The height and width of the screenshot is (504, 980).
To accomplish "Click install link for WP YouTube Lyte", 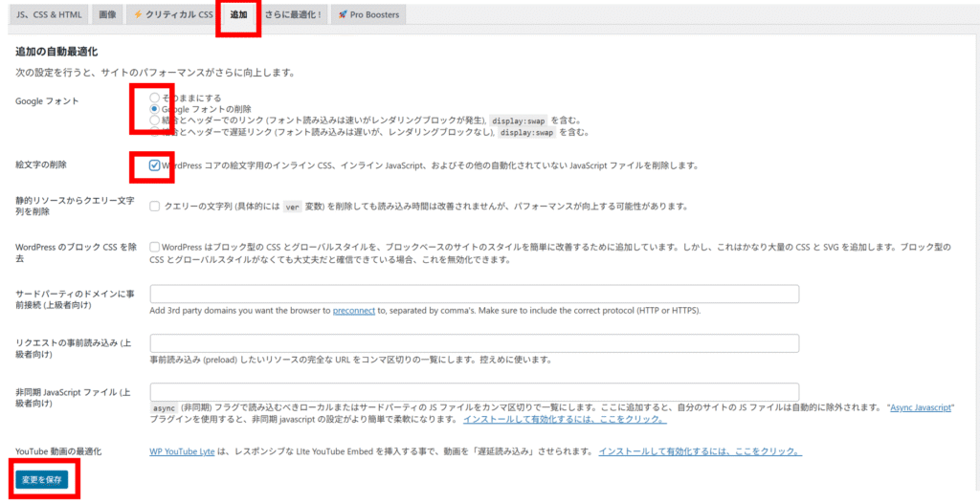I will [701, 450].
